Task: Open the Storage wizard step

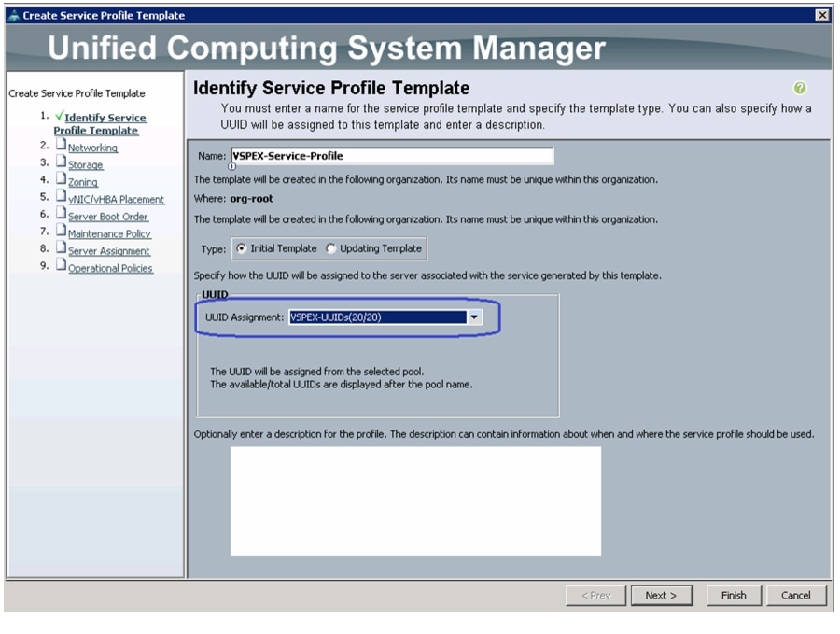Action: tap(85, 165)
